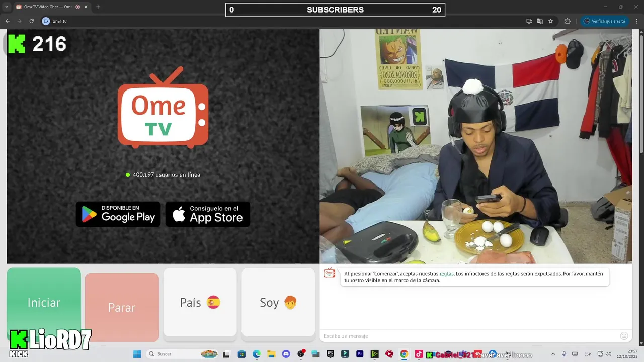
Task: Bookmark this page with the star icon
Action: [551, 21]
